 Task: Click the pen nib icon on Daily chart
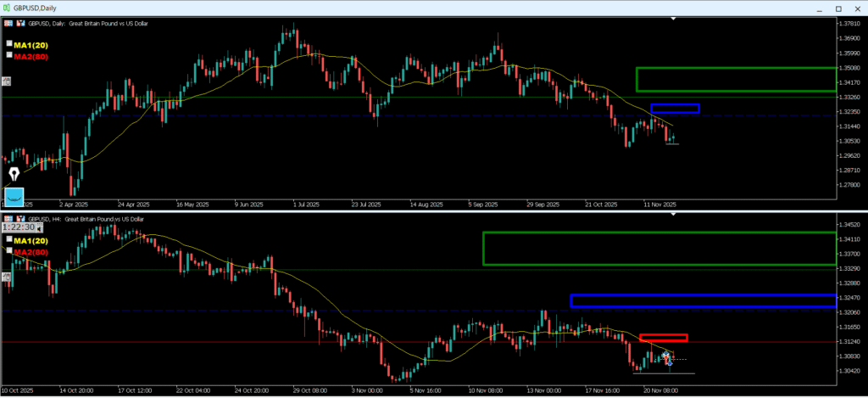[15, 175]
